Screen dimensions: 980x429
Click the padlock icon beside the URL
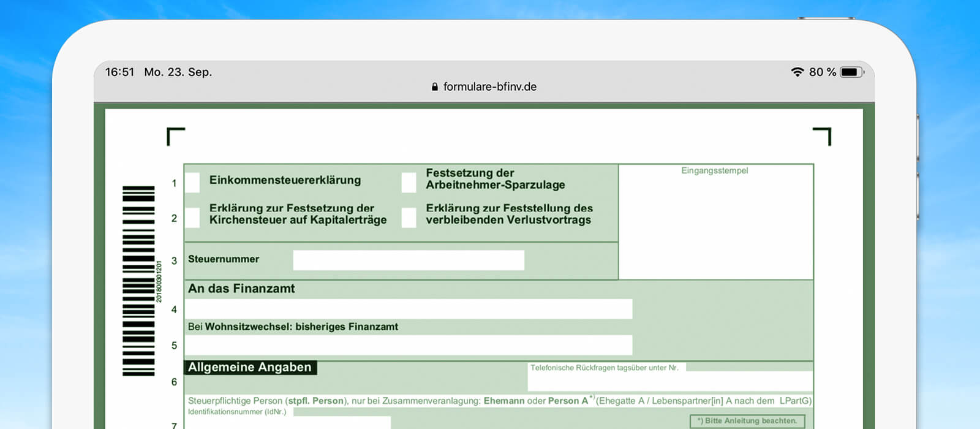point(435,87)
